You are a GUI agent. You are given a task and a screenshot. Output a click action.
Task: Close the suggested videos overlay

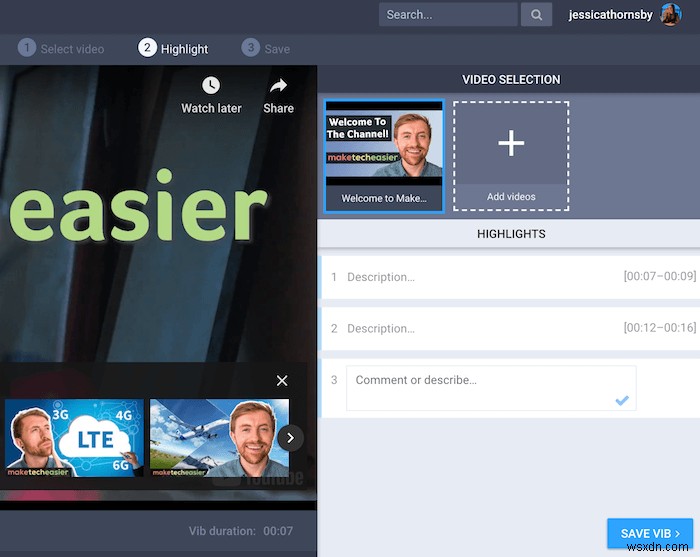282,381
